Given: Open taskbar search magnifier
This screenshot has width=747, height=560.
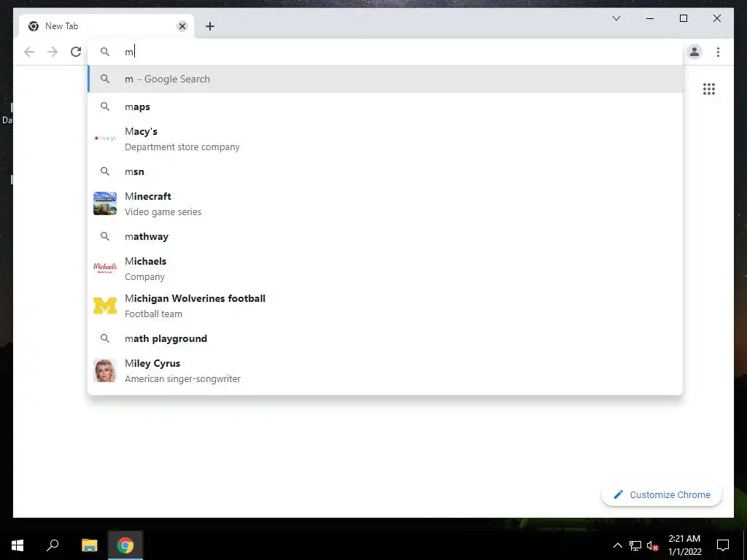Looking at the screenshot, I should pyautogui.click(x=53, y=545).
